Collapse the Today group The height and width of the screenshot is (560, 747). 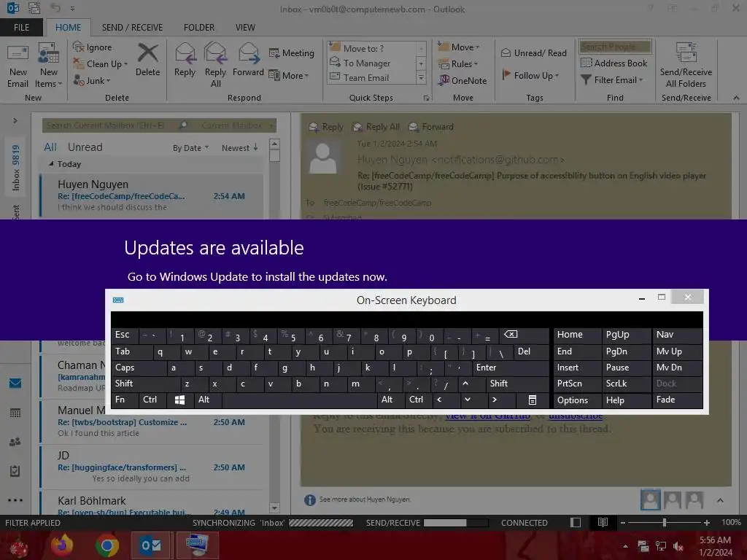pos(52,164)
